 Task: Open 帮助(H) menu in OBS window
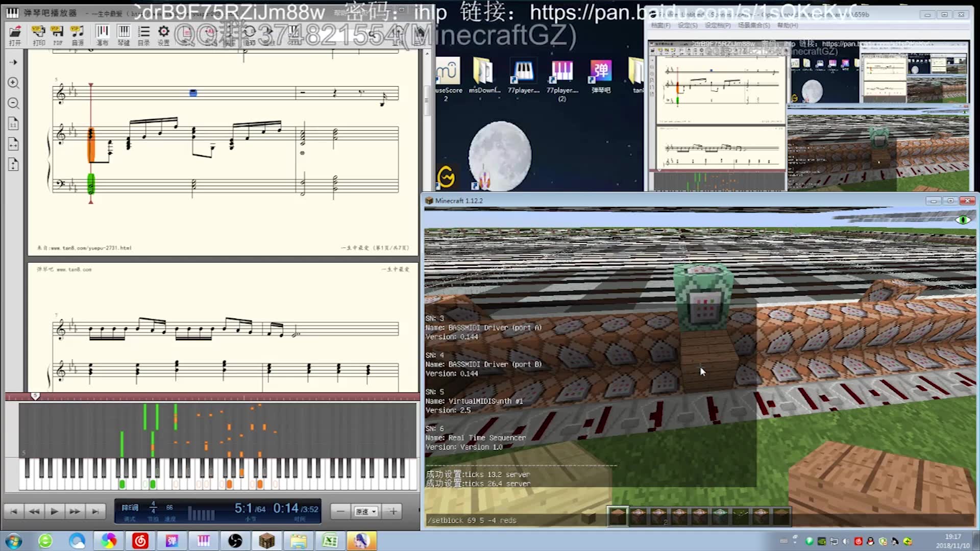[787, 25]
